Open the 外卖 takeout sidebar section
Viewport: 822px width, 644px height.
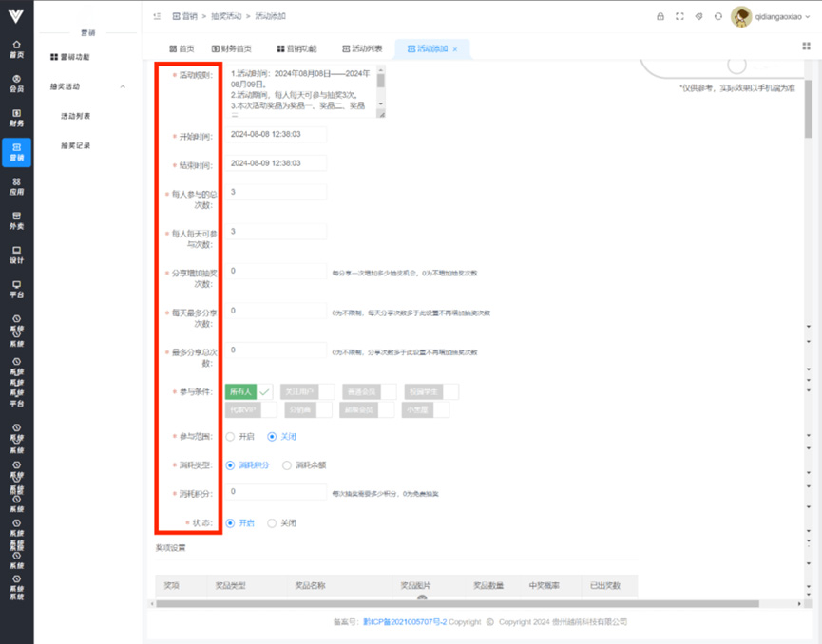point(16,220)
